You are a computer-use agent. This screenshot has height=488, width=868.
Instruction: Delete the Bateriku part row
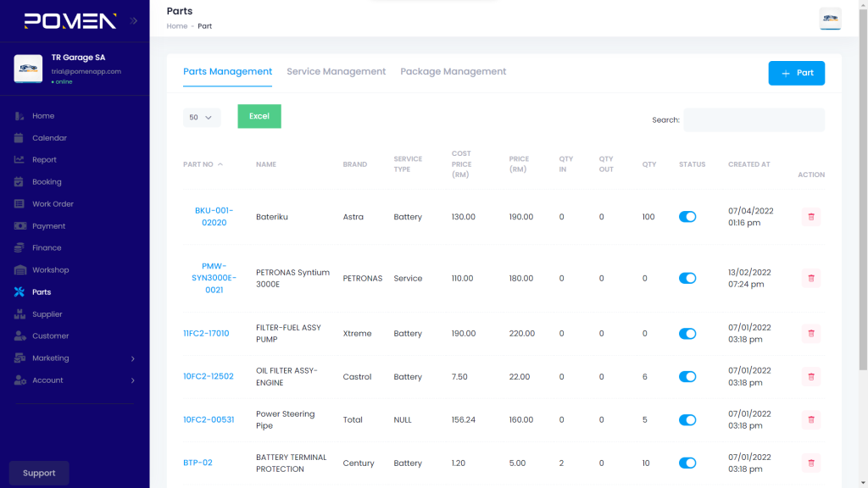[x=811, y=217]
